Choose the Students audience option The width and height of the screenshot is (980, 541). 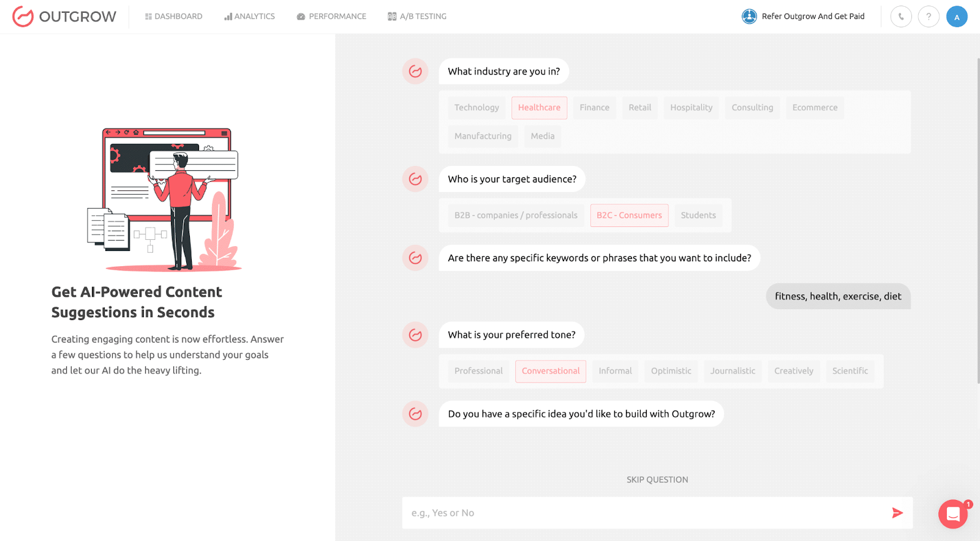coord(698,215)
